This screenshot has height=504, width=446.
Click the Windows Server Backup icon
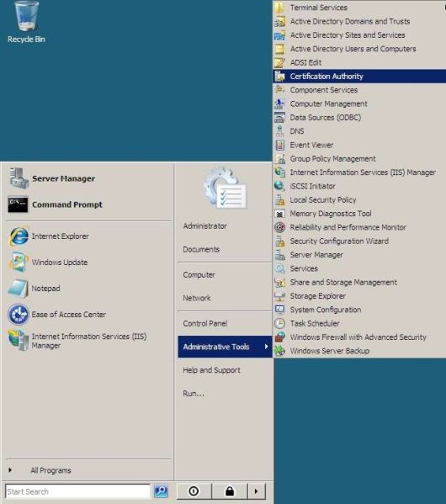tap(279, 351)
